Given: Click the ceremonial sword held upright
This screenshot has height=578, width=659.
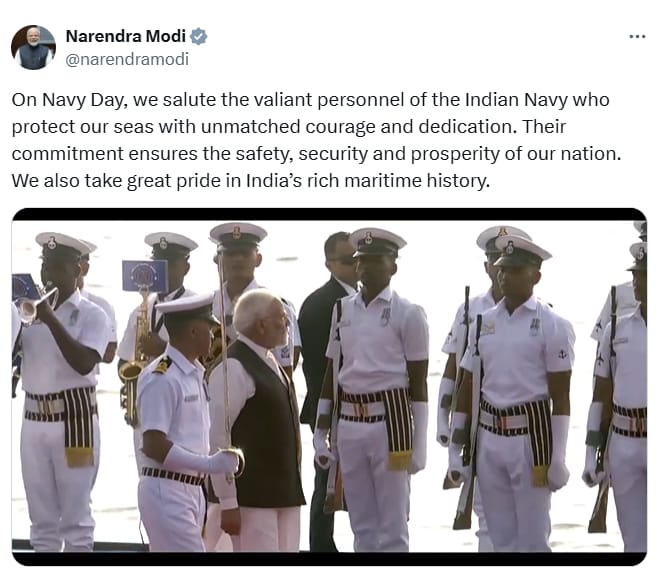Looking at the screenshot, I should click(x=226, y=362).
